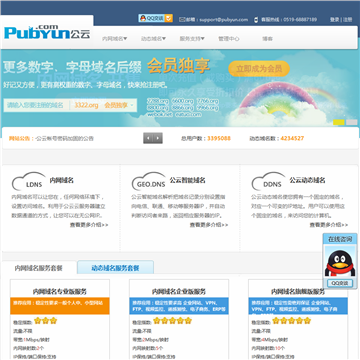Click the GEO.DNS cloud icon
Image resolution: width=360 pixels, height=360 pixels.
(148, 181)
